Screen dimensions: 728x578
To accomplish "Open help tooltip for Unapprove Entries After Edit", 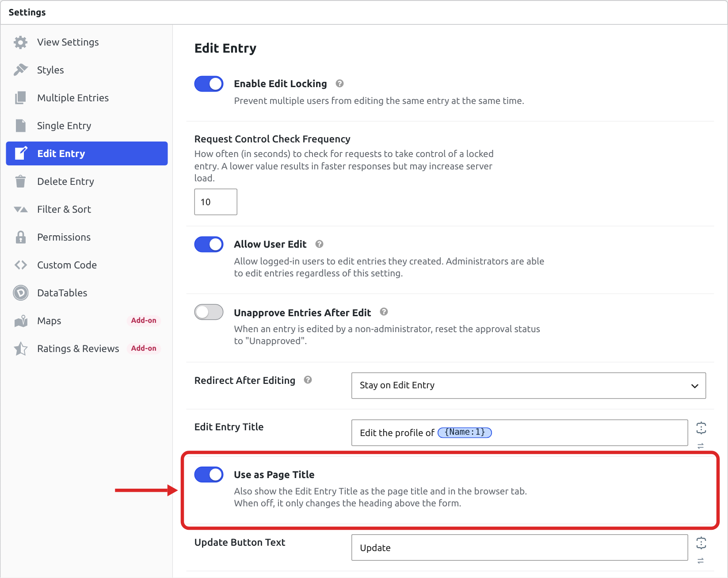I will pyautogui.click(x=384, y=312).
